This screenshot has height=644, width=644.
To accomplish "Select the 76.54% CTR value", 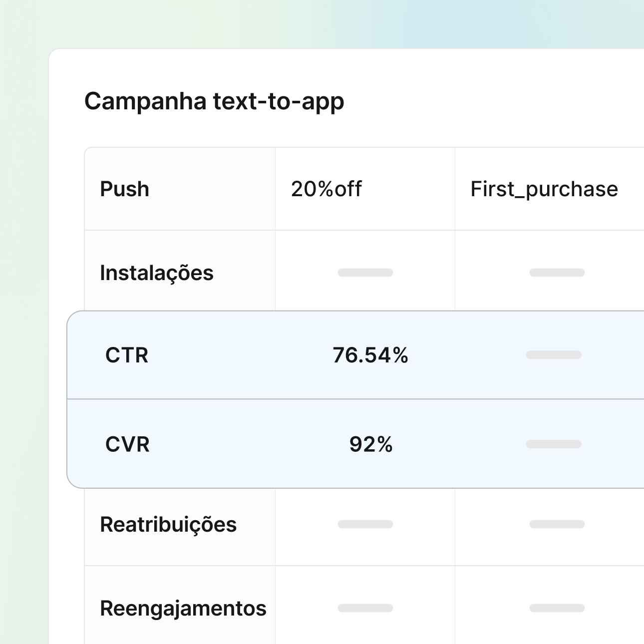I will [370, 355].
